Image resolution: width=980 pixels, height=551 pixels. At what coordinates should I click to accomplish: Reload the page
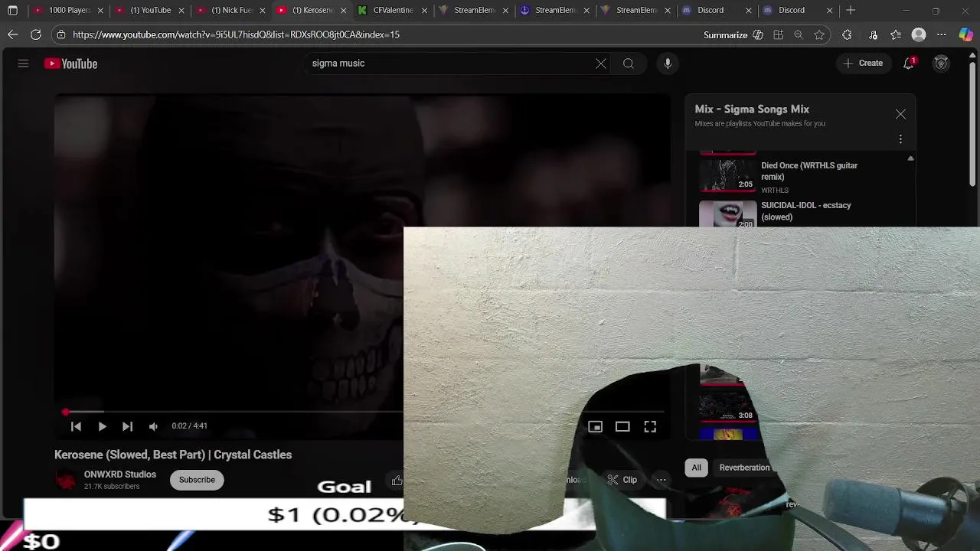tap(35, 34)
